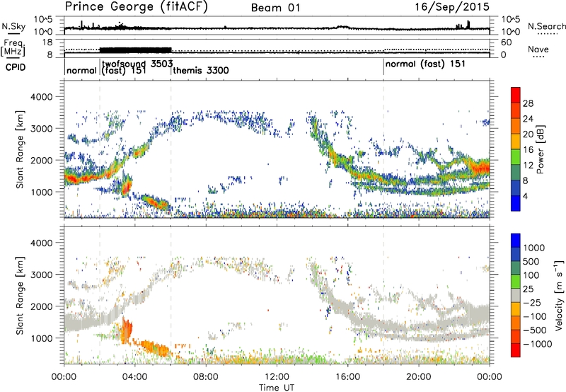Click the '4000' tick on power panel

[41, 97]
